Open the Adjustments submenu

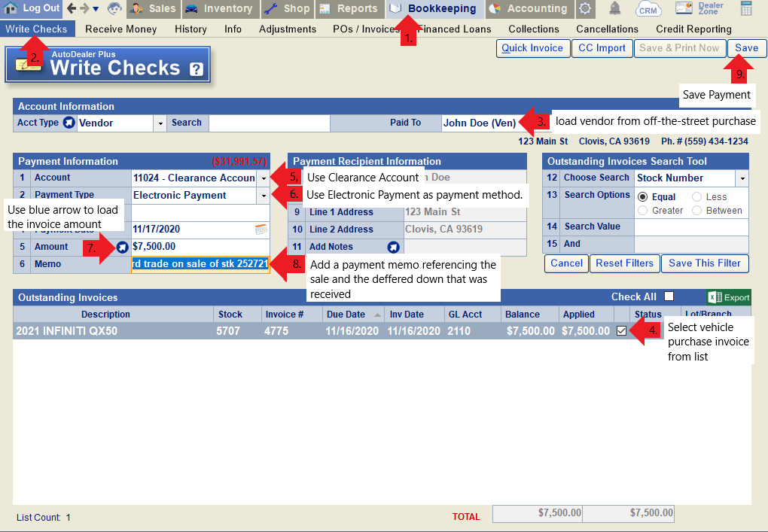pyautogui.click(x=288, y=29)
